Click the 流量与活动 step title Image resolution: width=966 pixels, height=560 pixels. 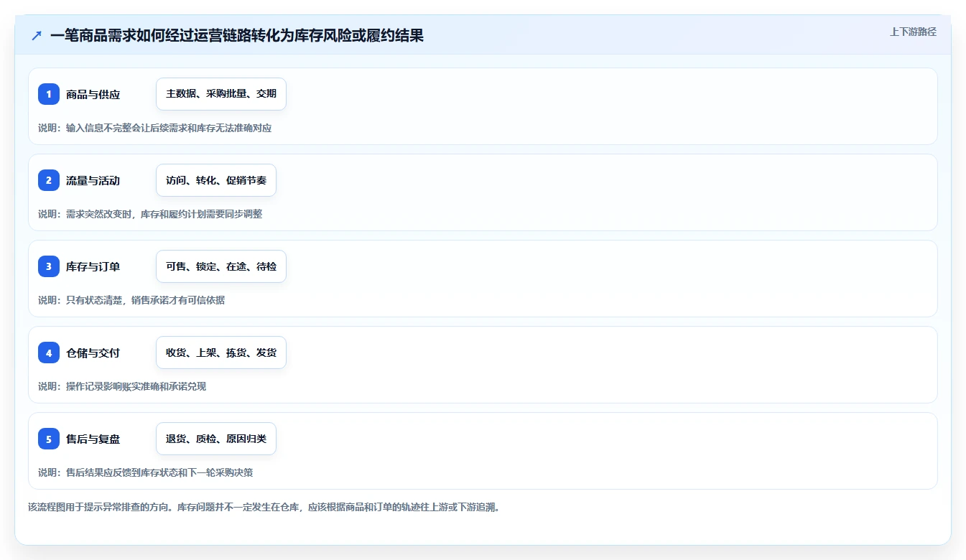click(x=93, y=181)
